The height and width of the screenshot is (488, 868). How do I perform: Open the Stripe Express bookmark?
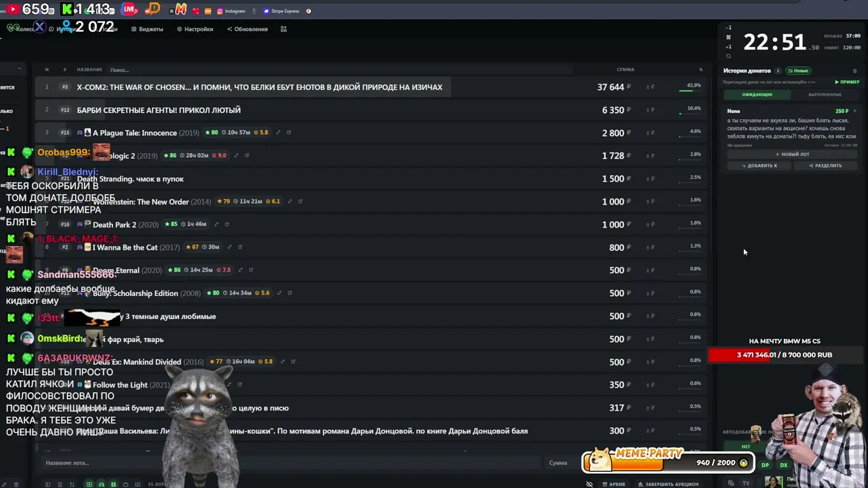click(281, 11)
